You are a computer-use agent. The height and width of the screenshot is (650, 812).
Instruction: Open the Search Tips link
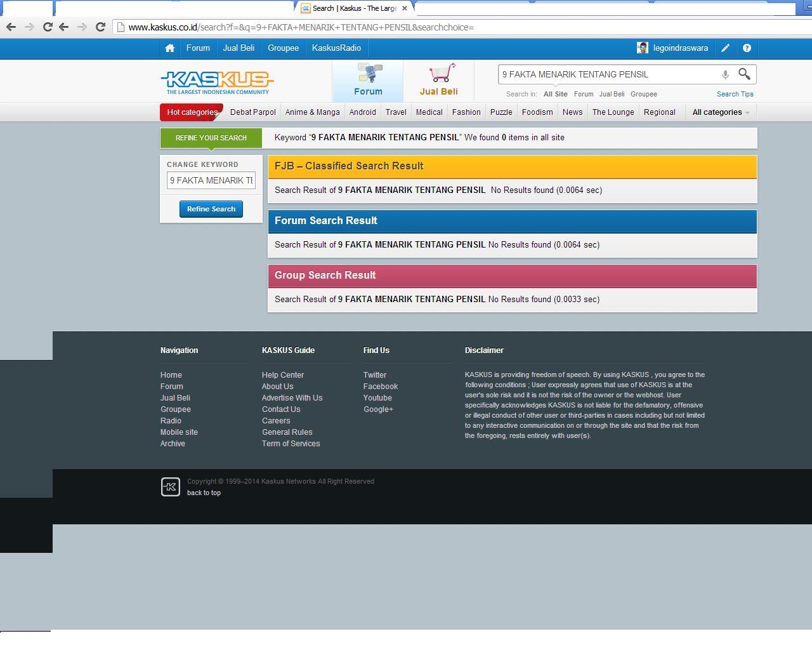pyautogui.click(x=735, y=94)
